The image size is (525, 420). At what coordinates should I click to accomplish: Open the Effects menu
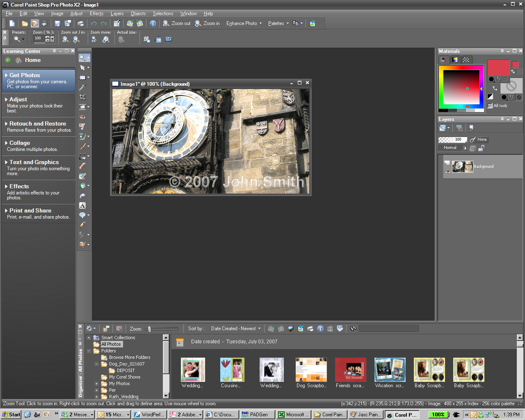(96, 14)
